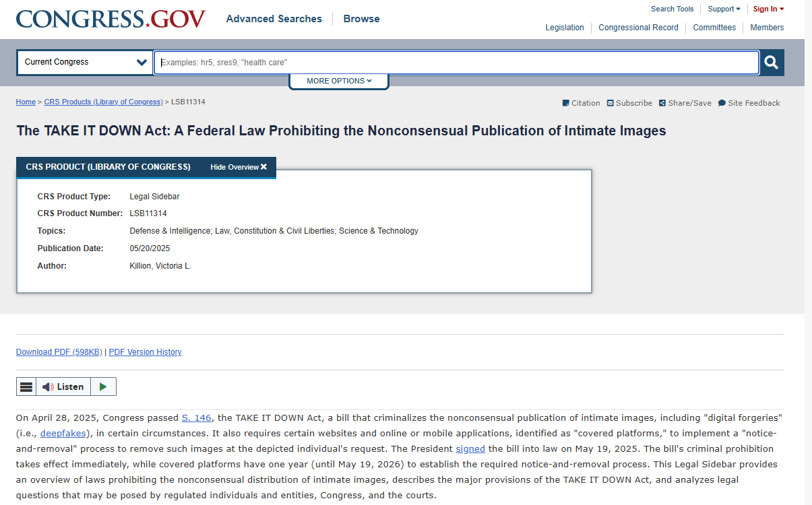Open the Citation tool

pyautogui.click(x=581, y=103)
